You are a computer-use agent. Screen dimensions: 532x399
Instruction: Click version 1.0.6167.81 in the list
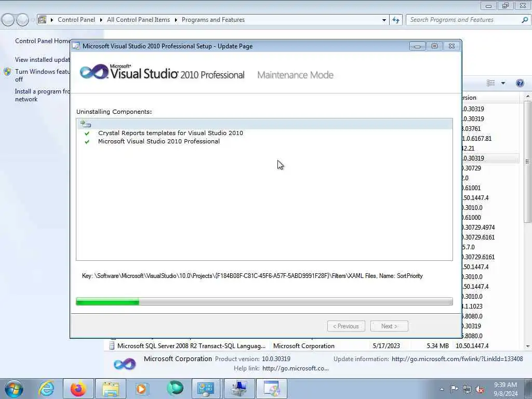(x=477, y=138)
